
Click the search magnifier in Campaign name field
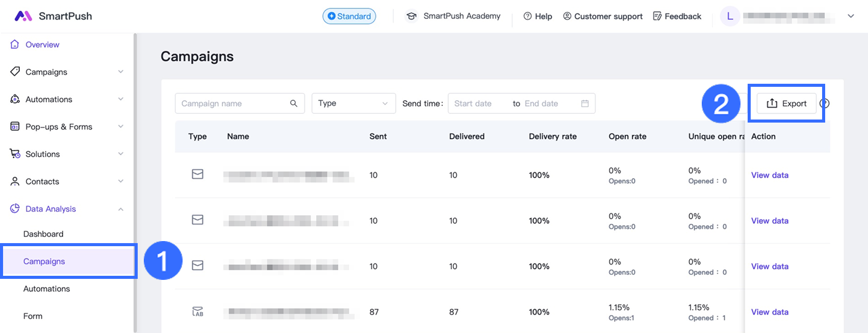pos(294,103)
